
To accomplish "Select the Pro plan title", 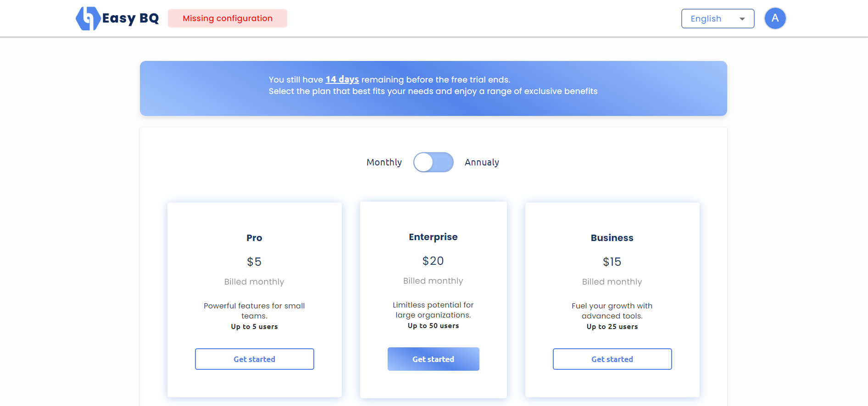I will coord(254,238).
